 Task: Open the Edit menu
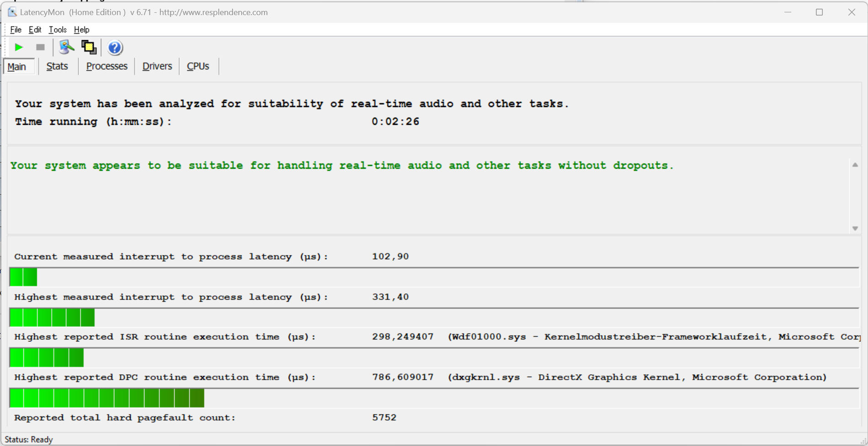35,30
